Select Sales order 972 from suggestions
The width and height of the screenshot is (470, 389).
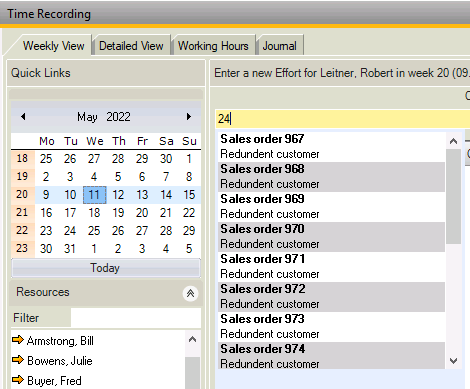click(x=331, y=297)
